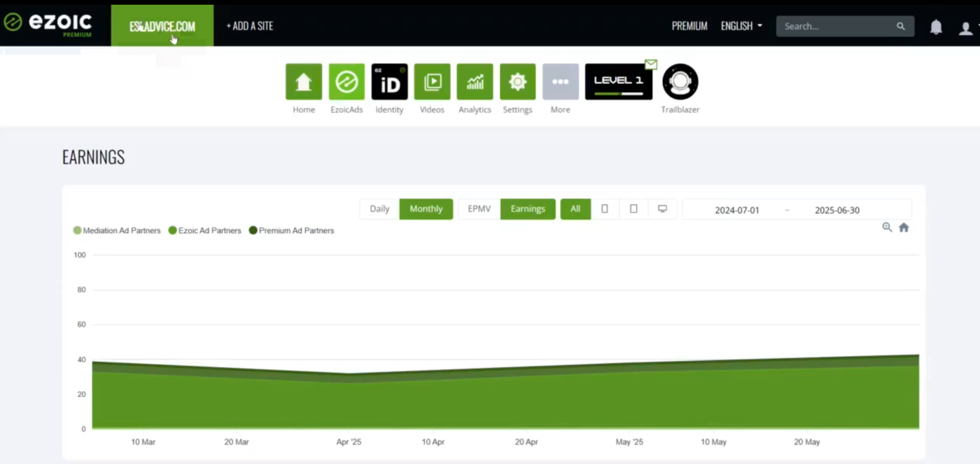Screen dimensions: 980x464
Task: Show Earnings in the chart
Action: pos(528,209)
